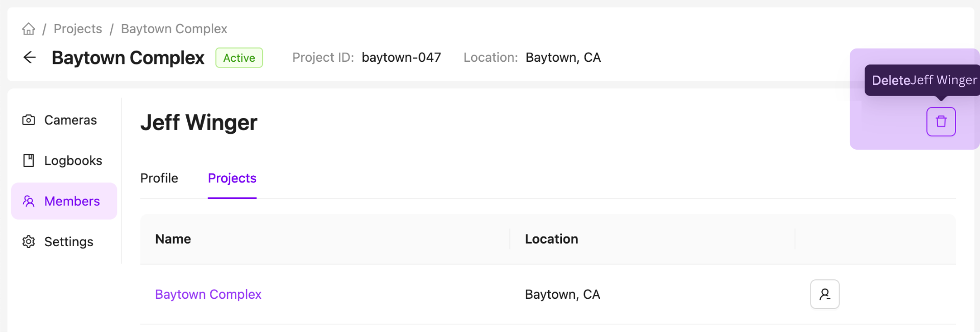Viewport: 980px width, 333px height.
Task: Select the Members people icon in the sidebar
Action: point(29,201)
